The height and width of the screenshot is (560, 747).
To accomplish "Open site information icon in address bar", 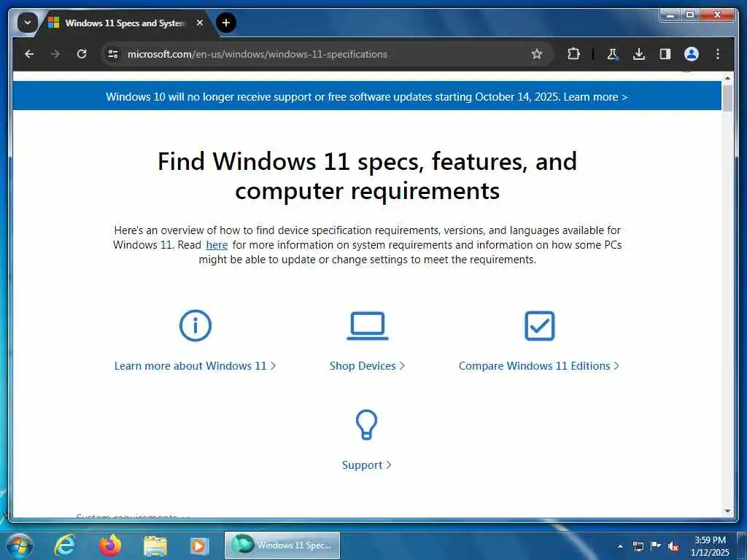I will [x=113, y=54].
